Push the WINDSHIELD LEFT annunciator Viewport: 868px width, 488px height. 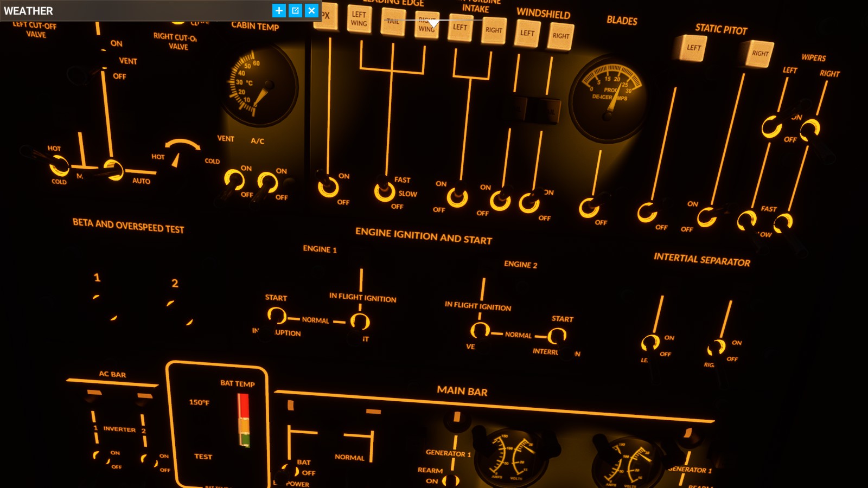coord(527,33)
